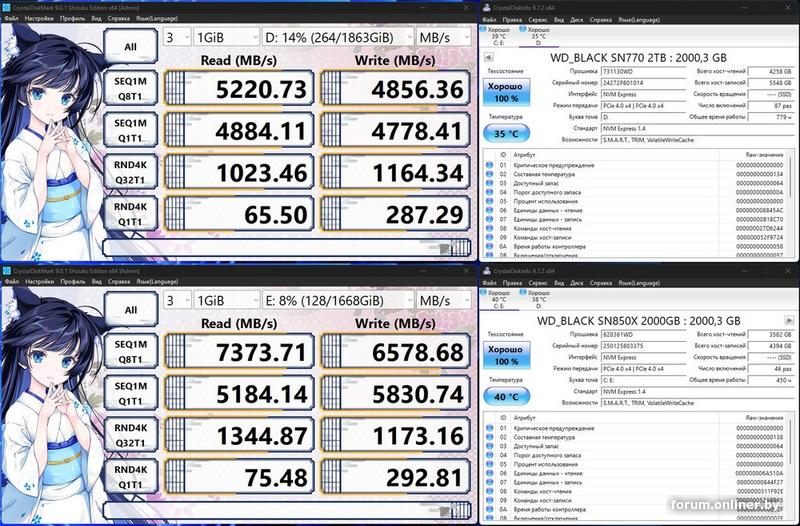Click status dot of row 07 in SN770 SMART list
Viewport: 800px width, 526px height.
tap(489, 219)
